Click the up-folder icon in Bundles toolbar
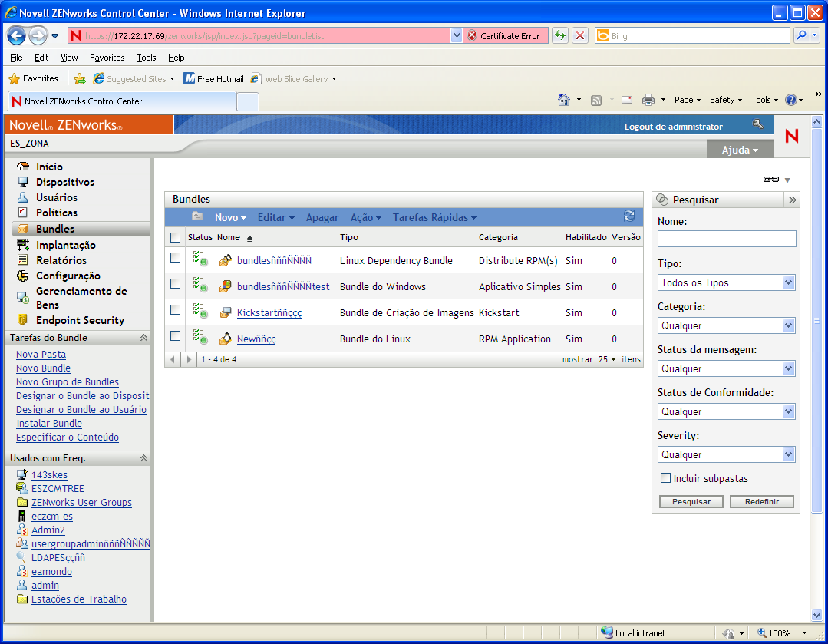 point(197,216)
